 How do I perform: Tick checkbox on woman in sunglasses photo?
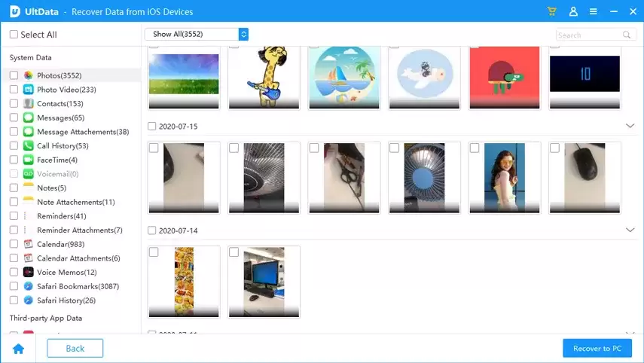pyautogui.click(x=475, y=148)
